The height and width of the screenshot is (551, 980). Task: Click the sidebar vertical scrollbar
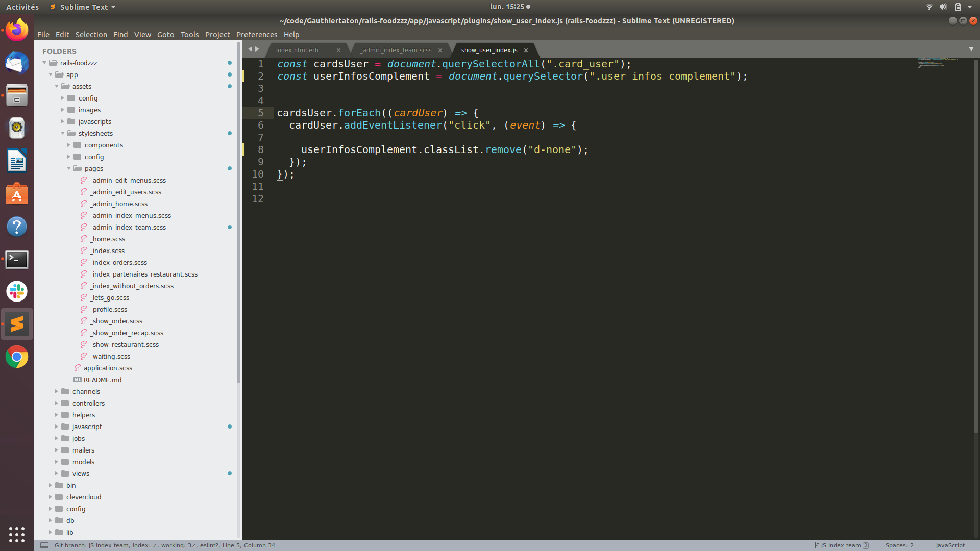(x=238, y=212)
